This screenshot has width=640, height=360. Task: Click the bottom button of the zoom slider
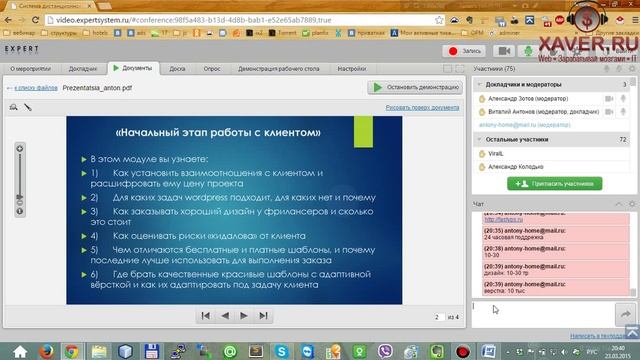tap(20, 211)
